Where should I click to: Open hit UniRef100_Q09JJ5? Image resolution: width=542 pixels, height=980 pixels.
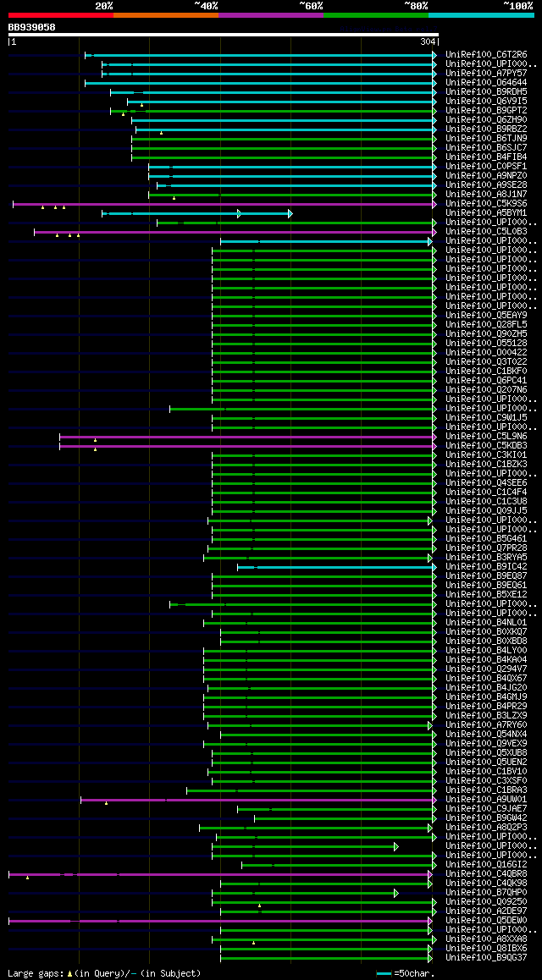[486, 510]
